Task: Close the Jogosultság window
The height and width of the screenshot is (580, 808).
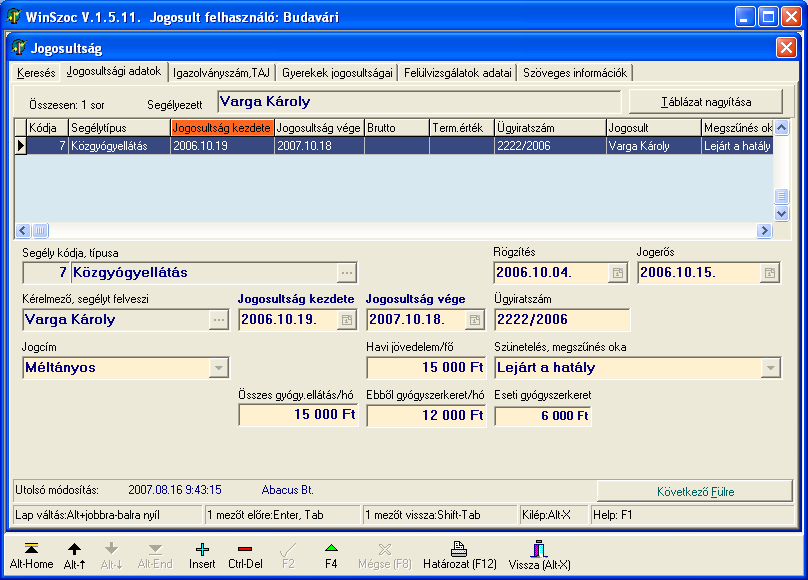Action: [786, 48]
